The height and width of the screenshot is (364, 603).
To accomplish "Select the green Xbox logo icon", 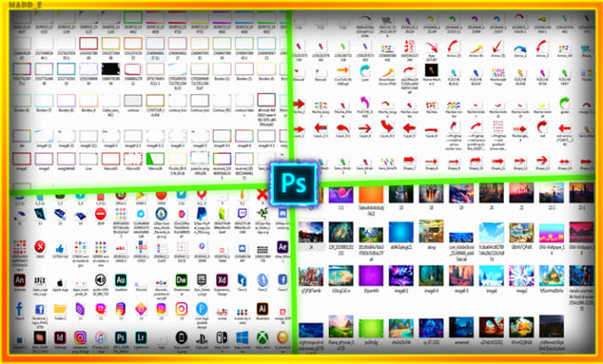I will pos(262,338).
